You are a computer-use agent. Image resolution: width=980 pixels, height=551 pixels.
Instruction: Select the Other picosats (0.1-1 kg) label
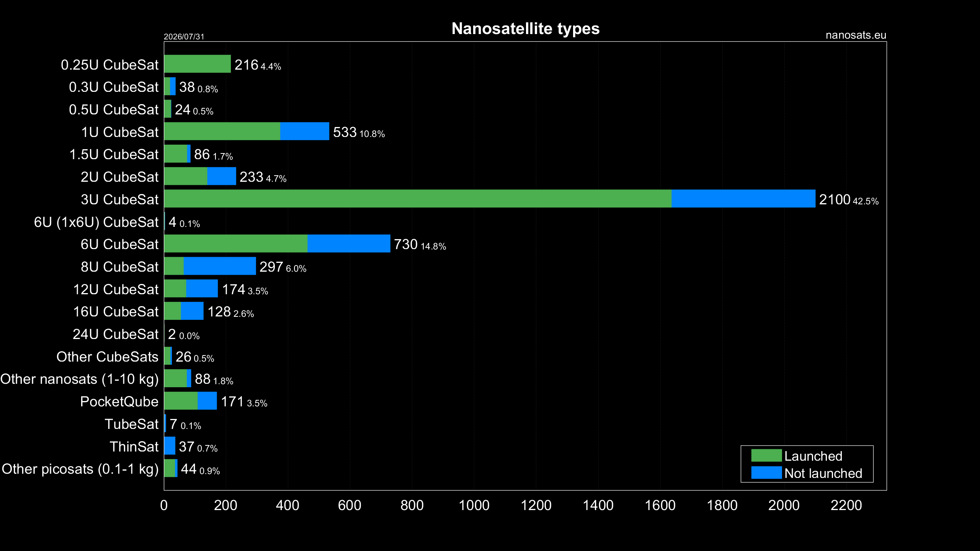80,469
